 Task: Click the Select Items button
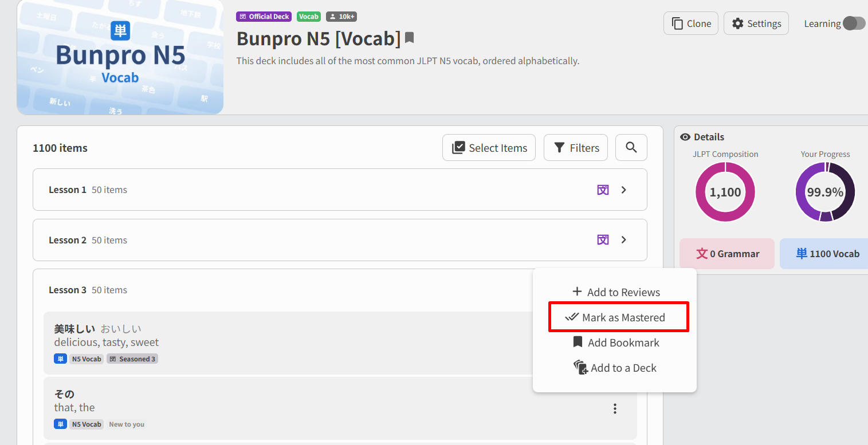(489, 148)
